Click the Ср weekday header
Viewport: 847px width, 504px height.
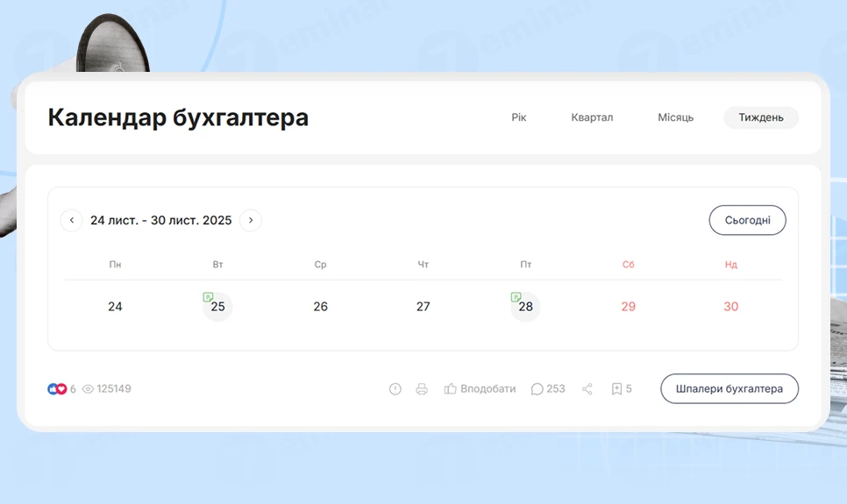coord(320,265)
